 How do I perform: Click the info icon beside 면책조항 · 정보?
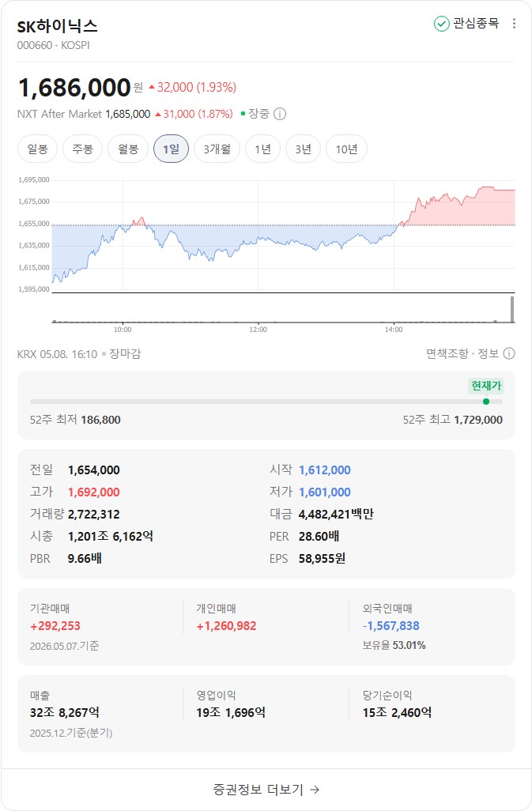tap(509, 353)
